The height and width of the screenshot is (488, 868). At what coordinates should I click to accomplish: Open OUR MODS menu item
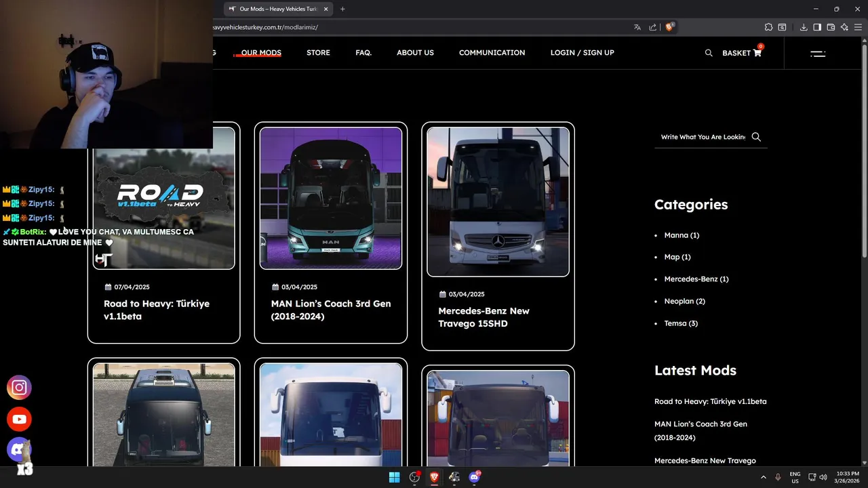(x=261, y=53)
